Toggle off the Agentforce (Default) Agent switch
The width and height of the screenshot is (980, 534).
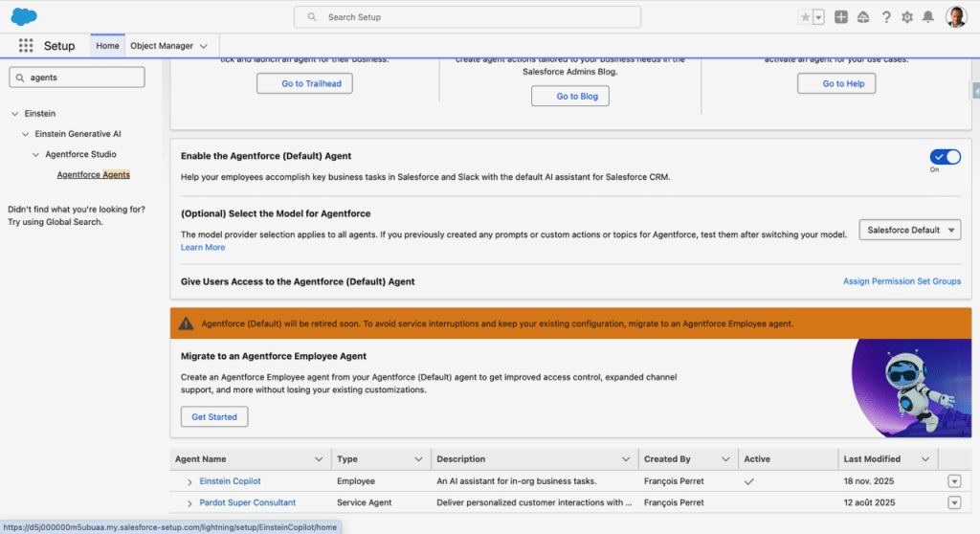point(945,157)
